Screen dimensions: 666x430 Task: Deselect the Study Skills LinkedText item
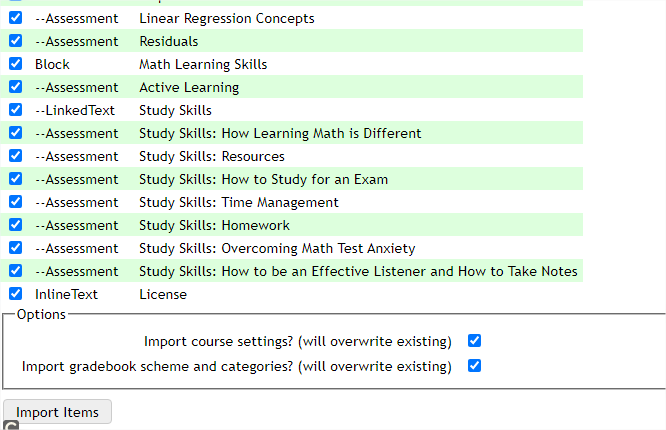(x=15, y=110)
